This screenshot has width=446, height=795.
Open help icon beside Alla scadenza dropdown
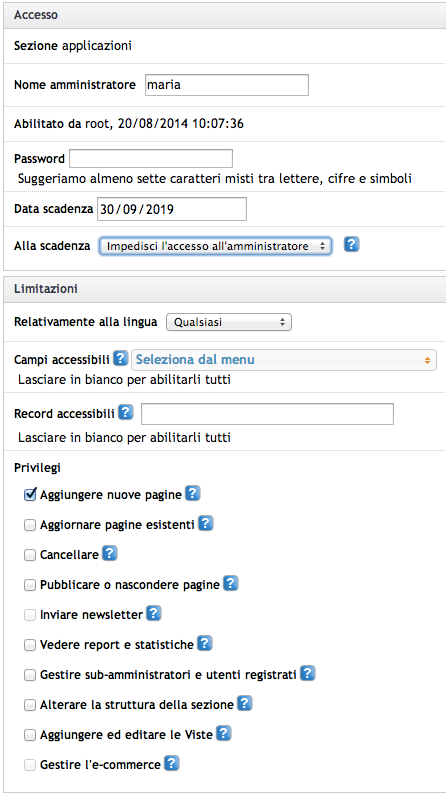coord(352,245)
